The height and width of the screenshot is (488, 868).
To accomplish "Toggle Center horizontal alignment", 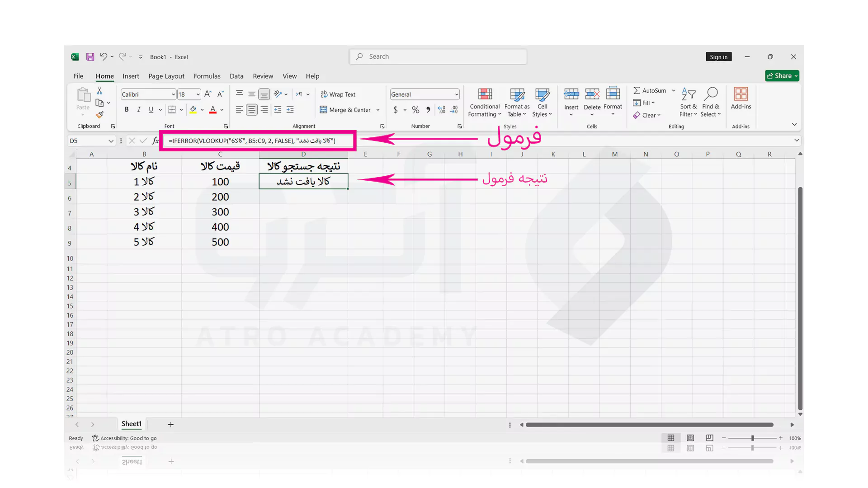I will [252, 110].
